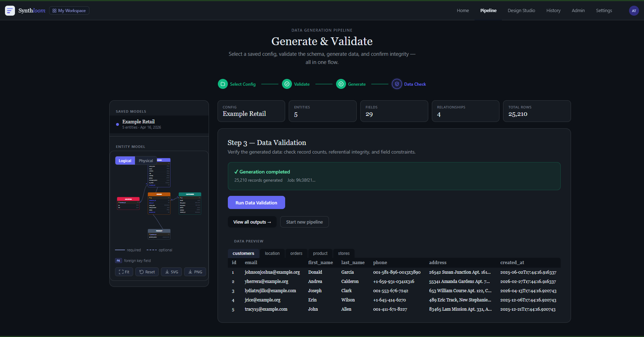The width and height of the screenshot is (644, 337).
Task: Click View all outputs button
Action: (x=252, y=222)
